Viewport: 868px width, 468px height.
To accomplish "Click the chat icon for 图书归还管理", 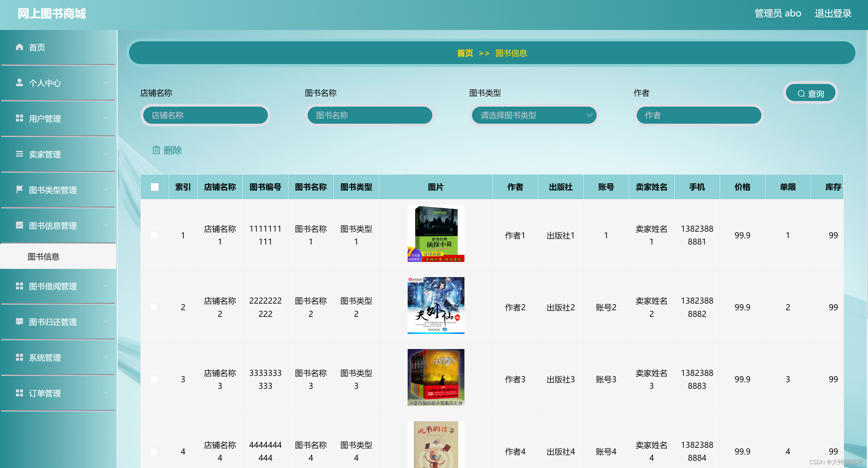I will click(x=20, y=322).
